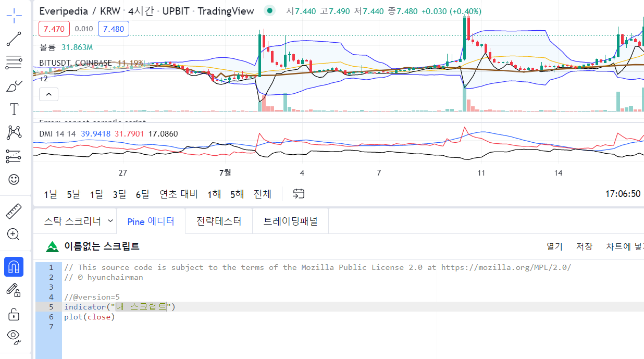The height and width of the screenshot is (359, 644).
Task: Toggle stay in drawing mode
Action: 14,290
